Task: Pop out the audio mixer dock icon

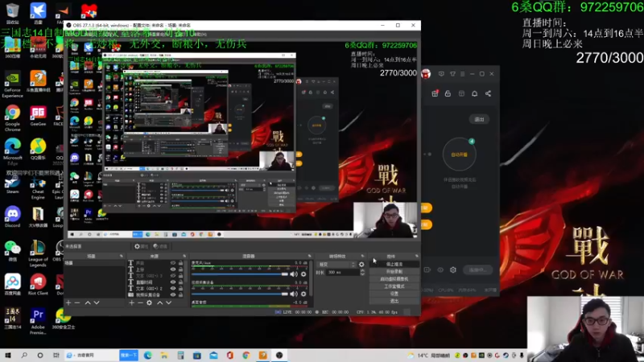Action: pos(310,256)
